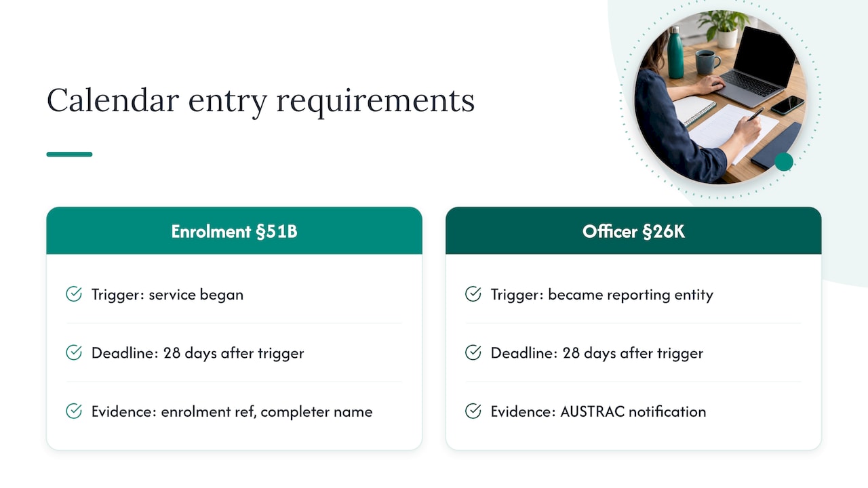Click the teal dot on the photo circle
868x488 pixels.
pyautogui.click(x=784, y=161)
